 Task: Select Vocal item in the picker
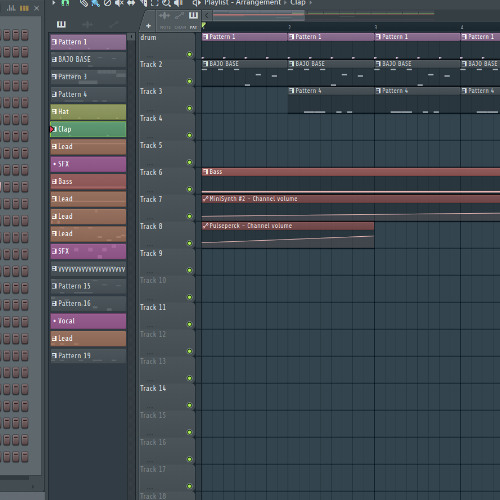click(x=88, y=321)
